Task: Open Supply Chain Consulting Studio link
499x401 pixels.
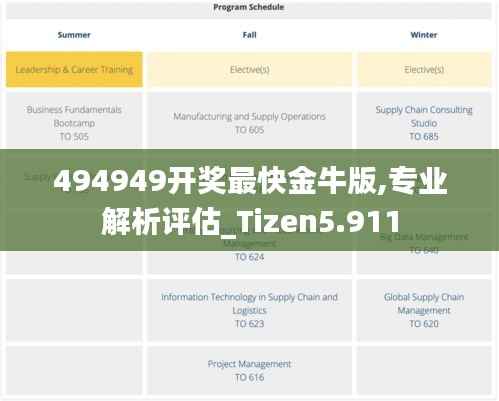Action: click(424, 116)
